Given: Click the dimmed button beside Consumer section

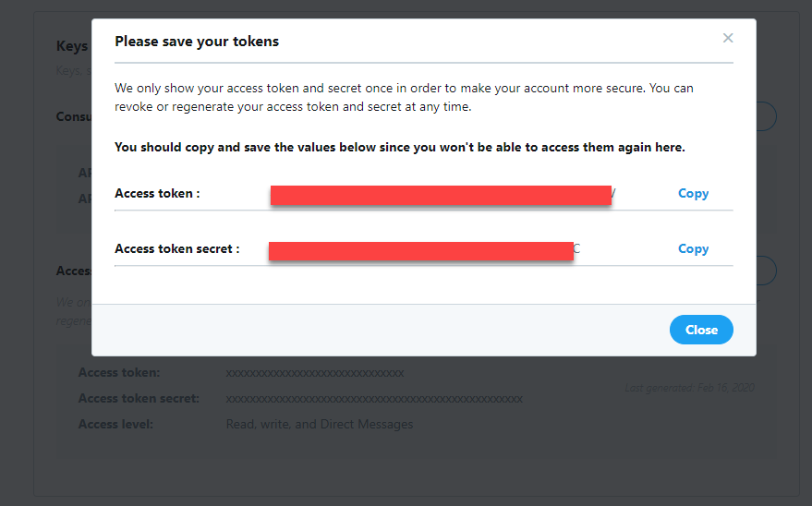Looking at the screenshot, I should (767, 117).
